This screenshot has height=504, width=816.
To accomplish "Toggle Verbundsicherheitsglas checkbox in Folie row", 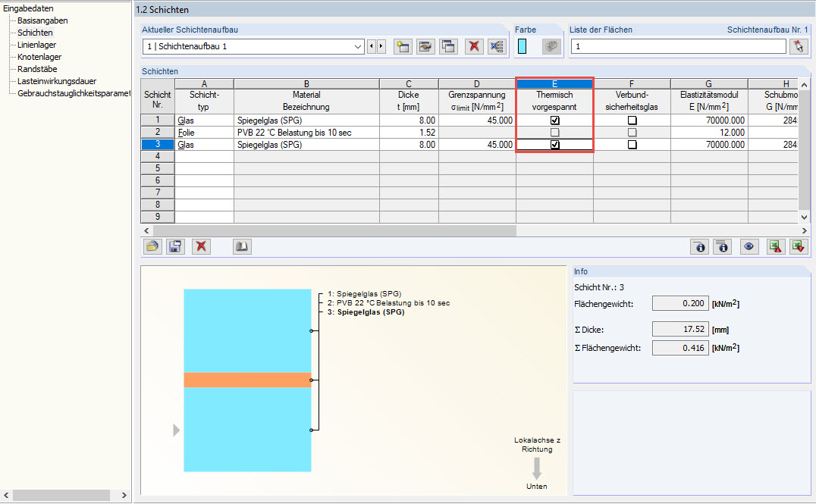I will pos(632,133).
